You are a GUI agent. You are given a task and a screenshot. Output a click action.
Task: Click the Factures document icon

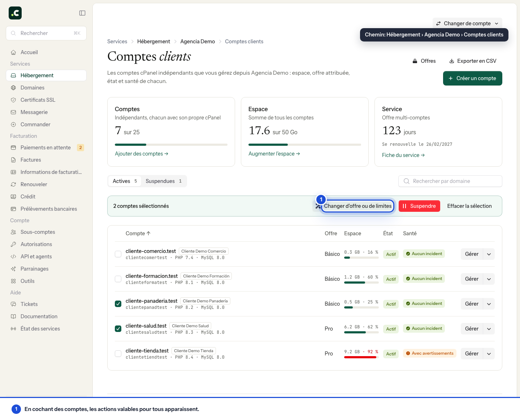tap(13, 160)
